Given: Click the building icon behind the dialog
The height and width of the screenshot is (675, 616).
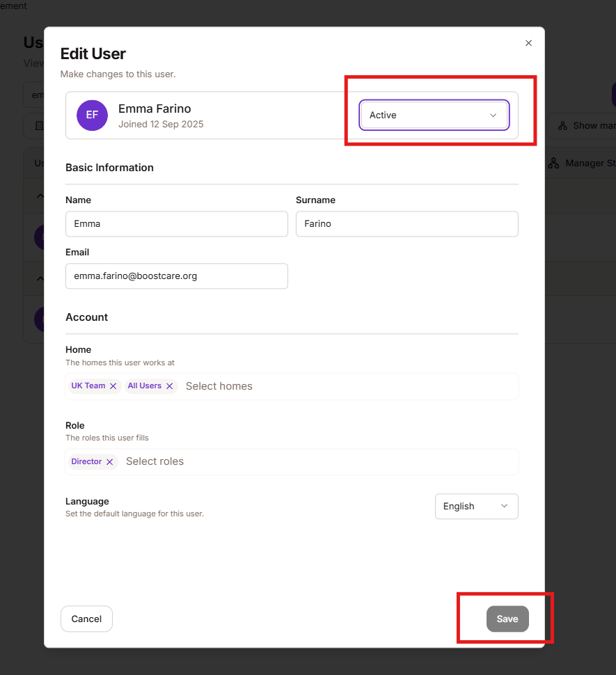Looking at the screenshot, I should [38, 126].
